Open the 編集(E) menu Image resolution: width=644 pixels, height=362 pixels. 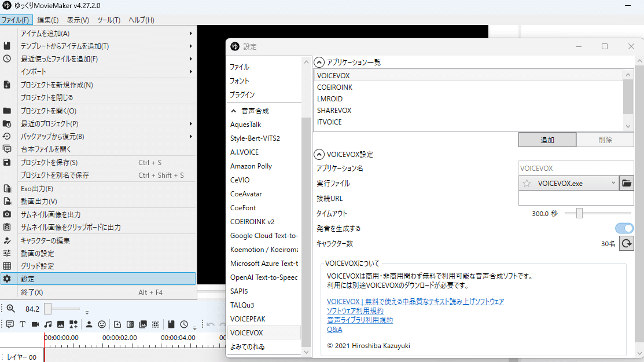click(47, 20)
